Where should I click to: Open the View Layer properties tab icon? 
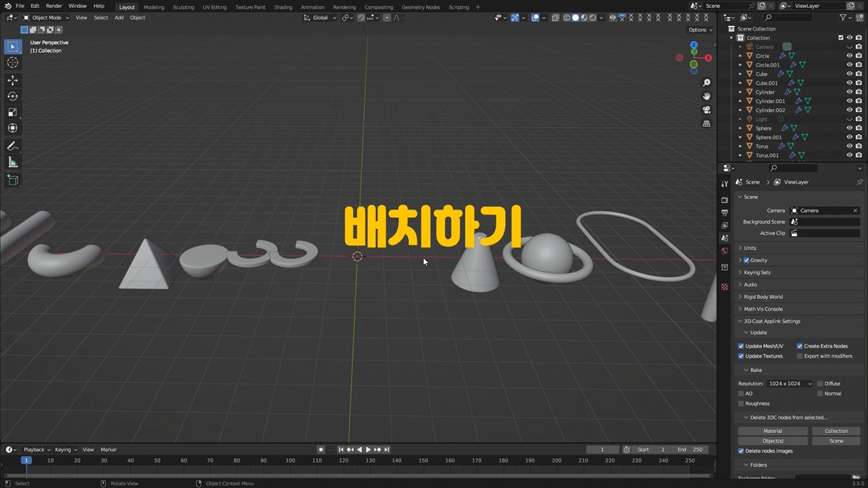[x=724, y=225]
